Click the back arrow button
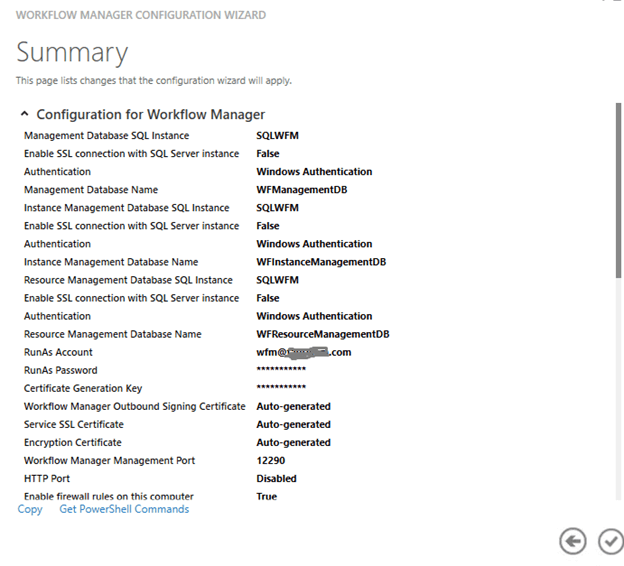The width and height of the screenshot is (624, 566). (572, 541)
